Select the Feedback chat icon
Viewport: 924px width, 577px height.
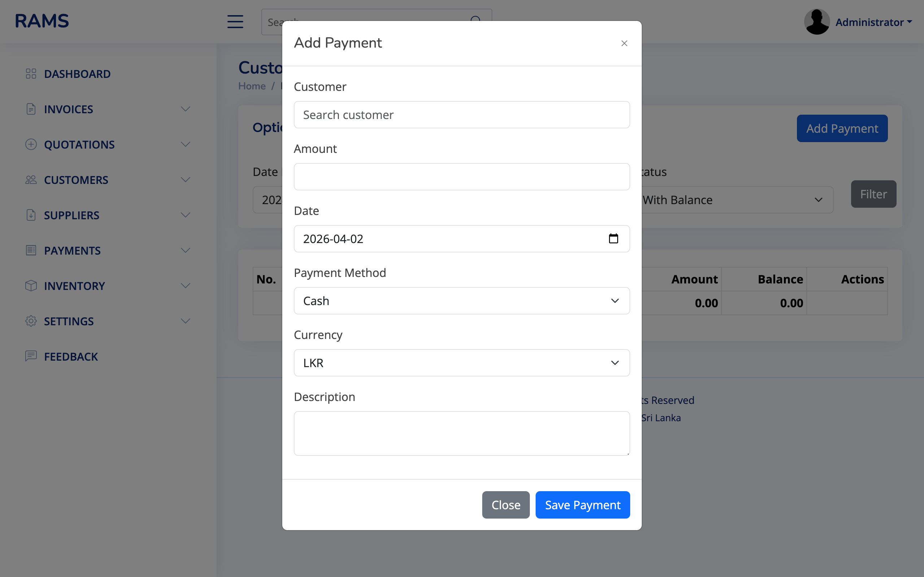click(31, 356)
